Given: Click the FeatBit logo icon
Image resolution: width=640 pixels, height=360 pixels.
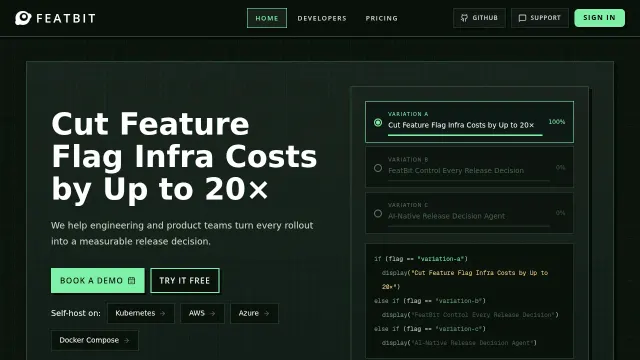Looking at the screenshot, I should pyautogui.click(x=23, y=18).
